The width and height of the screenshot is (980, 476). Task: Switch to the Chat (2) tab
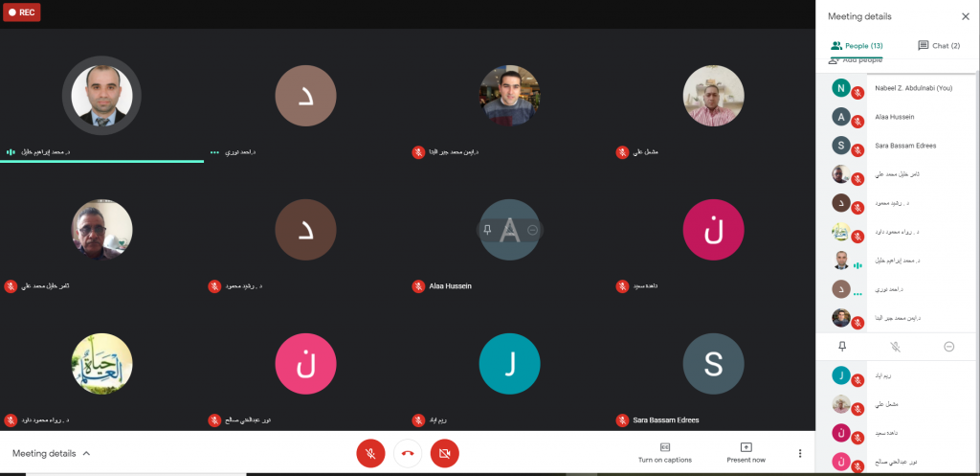pyautogui.click(x=938, y=45)
